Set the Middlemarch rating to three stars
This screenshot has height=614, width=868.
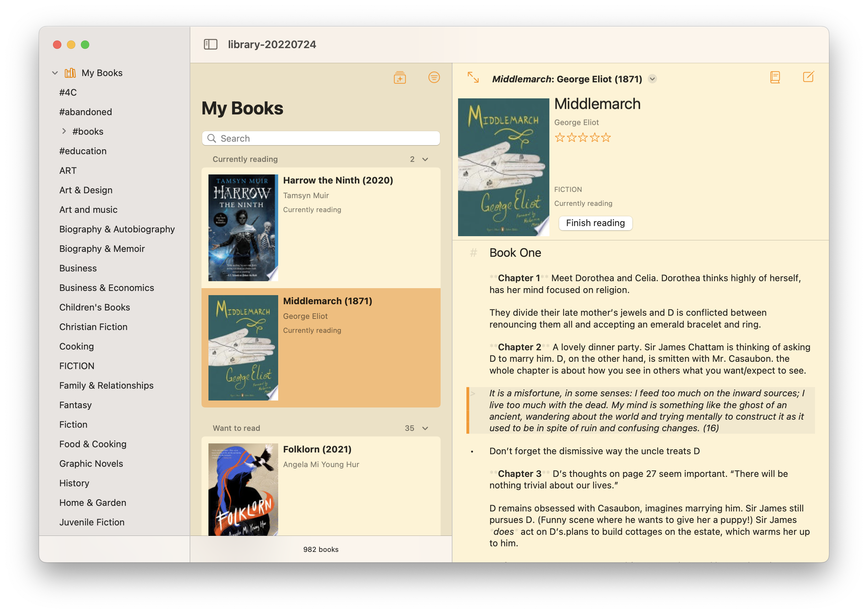[x=583, y=137]
